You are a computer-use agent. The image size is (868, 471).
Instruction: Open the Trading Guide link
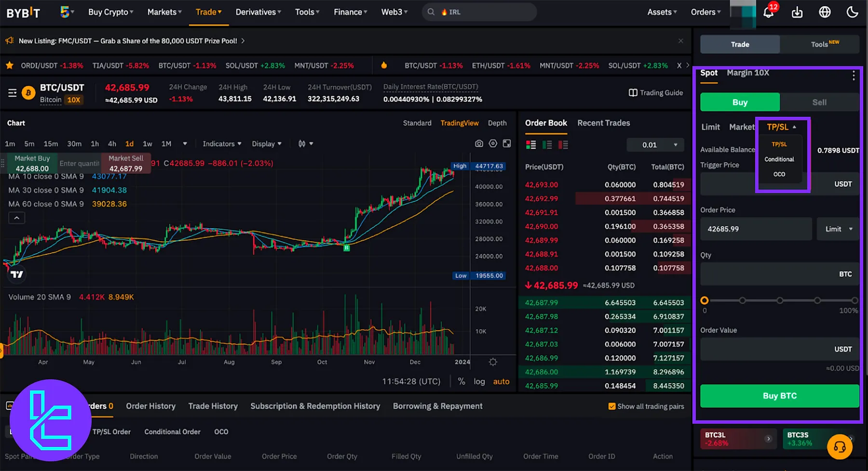click(x=656, y=93)
